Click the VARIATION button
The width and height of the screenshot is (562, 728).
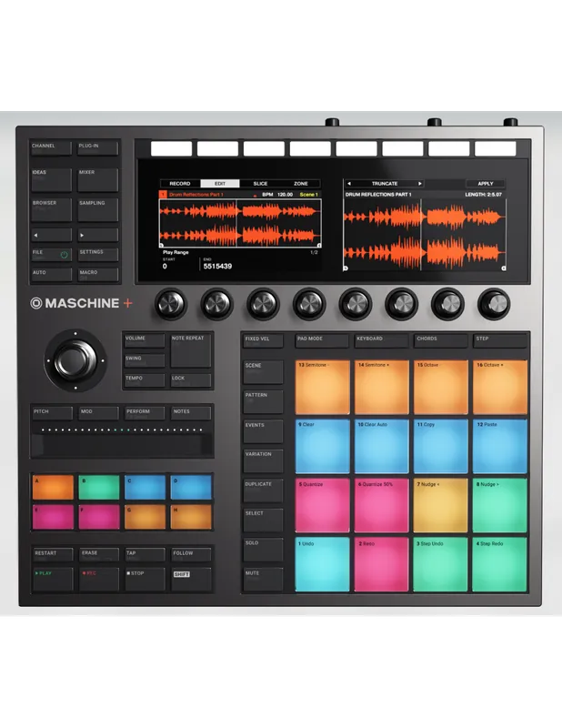[263, 460]
